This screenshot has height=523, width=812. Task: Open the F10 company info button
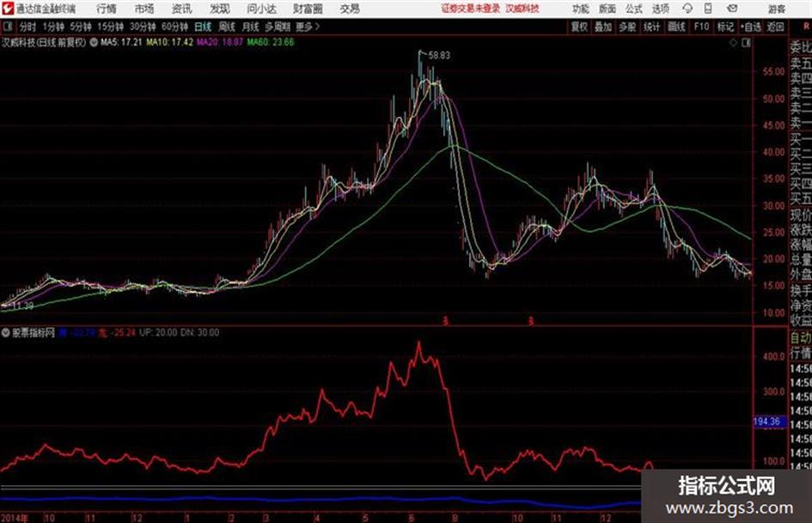701,27
